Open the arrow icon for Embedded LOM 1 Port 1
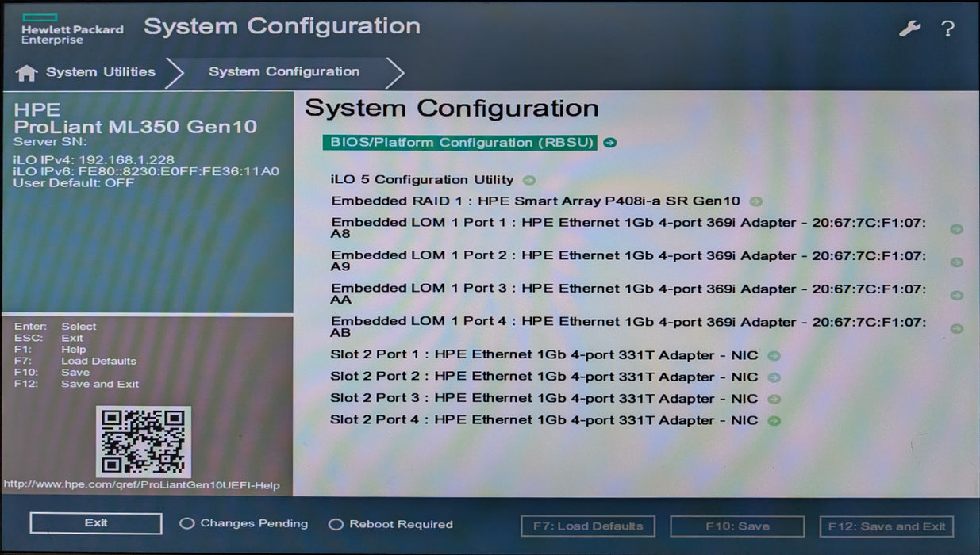This screenshot has height=555, width=980. coord(956,229)
